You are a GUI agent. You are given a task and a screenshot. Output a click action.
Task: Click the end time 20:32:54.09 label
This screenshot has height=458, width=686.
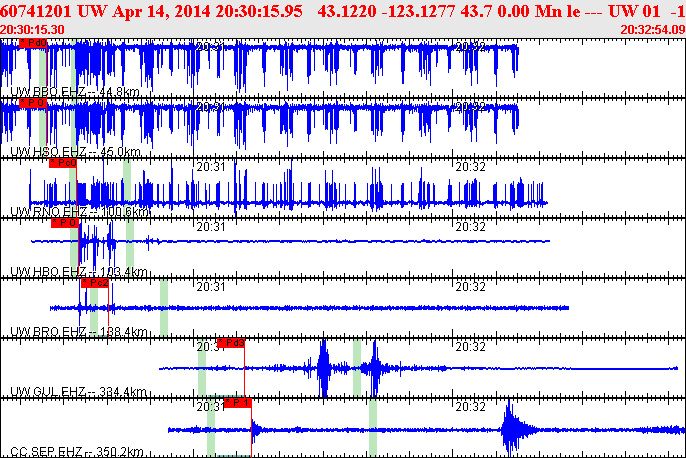click(x=652, y=30)
